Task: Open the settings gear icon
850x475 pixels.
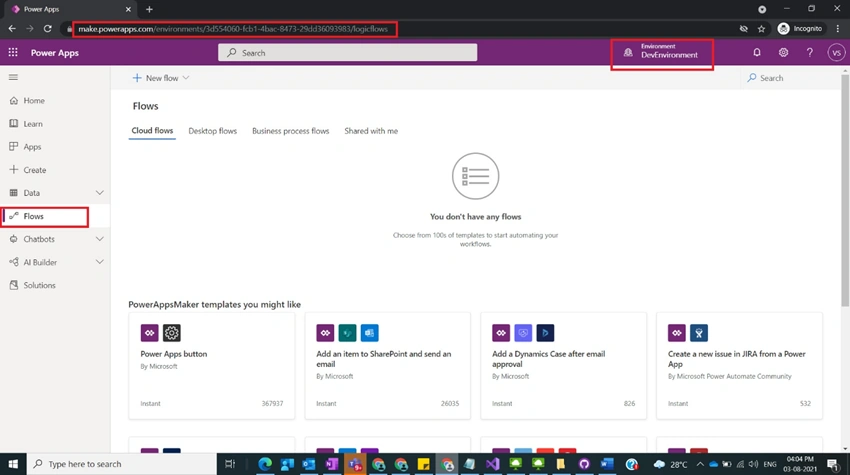Action: click(x=783, y=53)
